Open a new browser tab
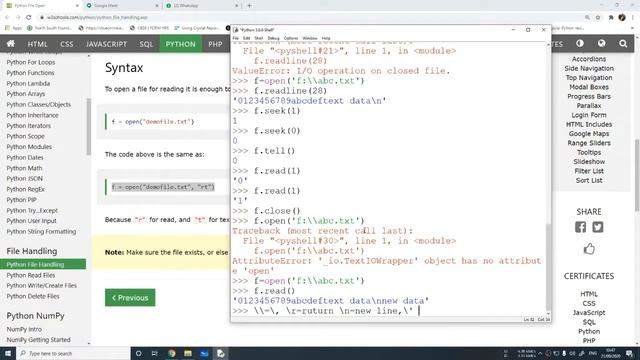 coord(249,6)
